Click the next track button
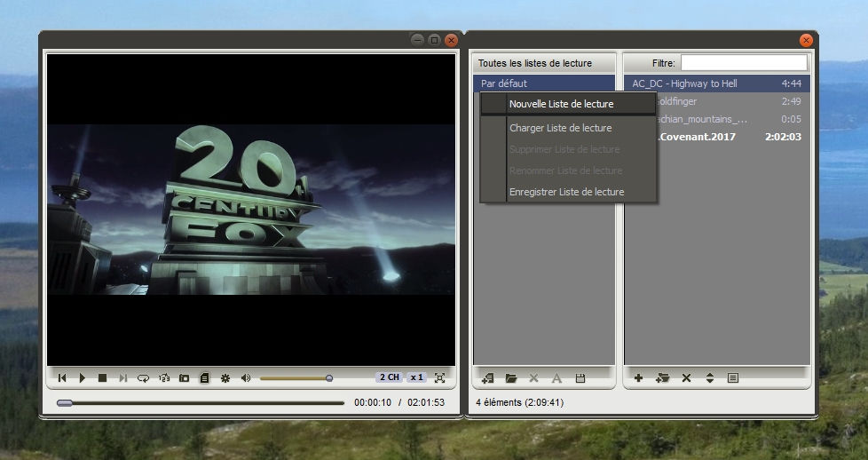Screen dimensions: 868x460 coord(122,378)
